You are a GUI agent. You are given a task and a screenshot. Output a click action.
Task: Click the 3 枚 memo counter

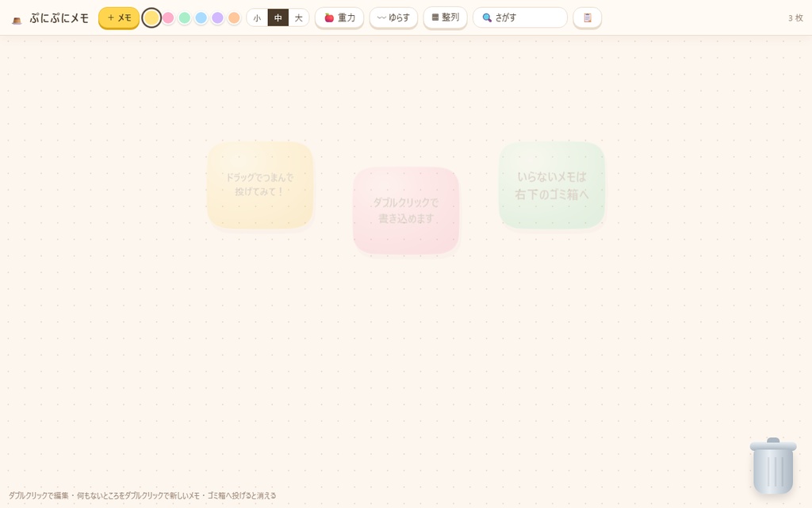[795, 18]
